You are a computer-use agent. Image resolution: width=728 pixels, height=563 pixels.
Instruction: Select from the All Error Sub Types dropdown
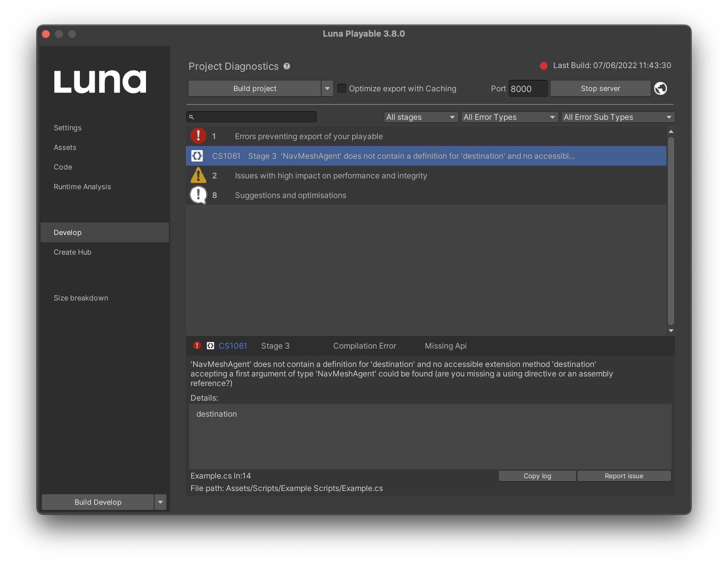point(616,117)
